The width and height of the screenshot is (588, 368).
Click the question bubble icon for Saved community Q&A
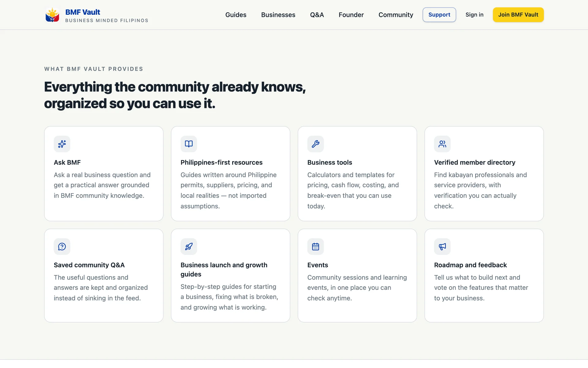(62, 247)
